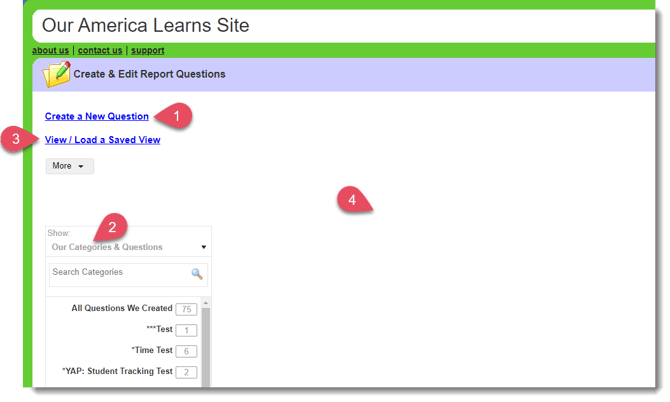
Task: Click the notepad and pencil report icon
Action: coord(57,74)
